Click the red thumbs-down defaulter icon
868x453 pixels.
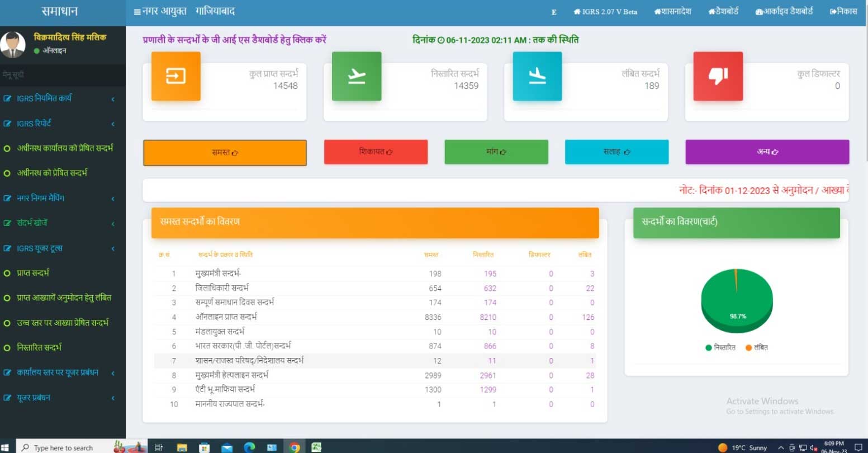pos(718,76)
